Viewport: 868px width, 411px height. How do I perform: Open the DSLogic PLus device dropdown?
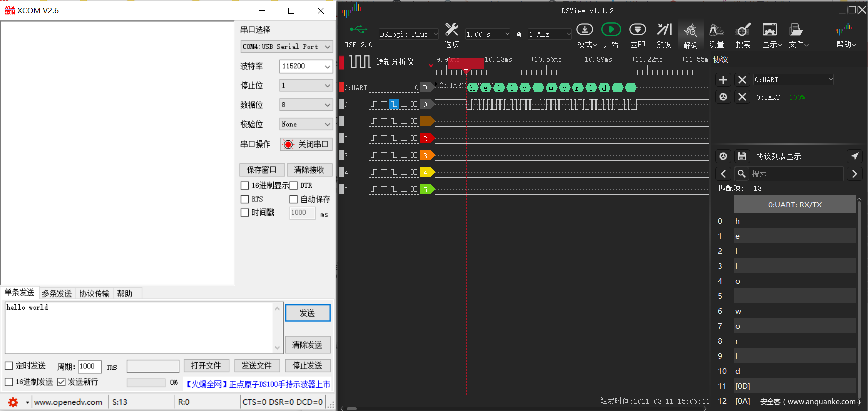tap(408, 34)
